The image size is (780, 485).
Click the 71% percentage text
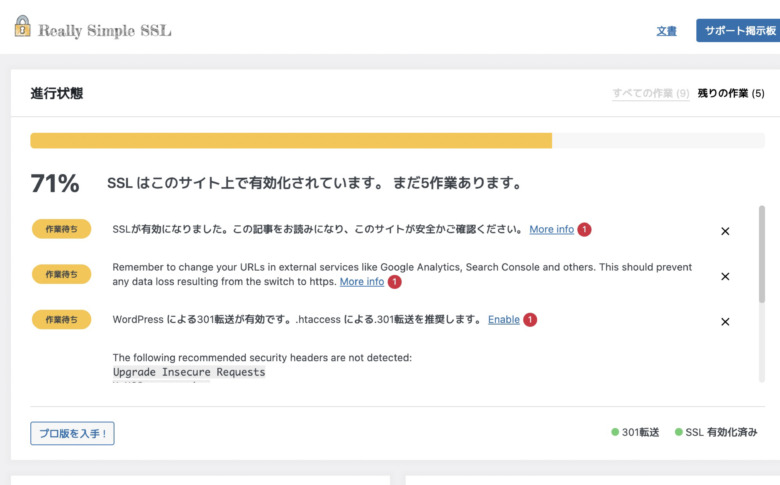(55, 184)
